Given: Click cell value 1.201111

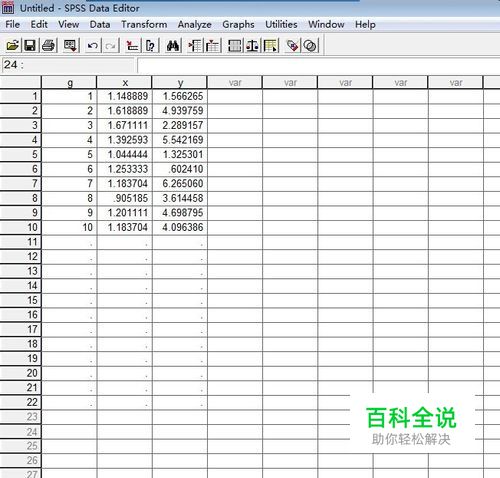Looking at the screenshot, I should [125, 213].
